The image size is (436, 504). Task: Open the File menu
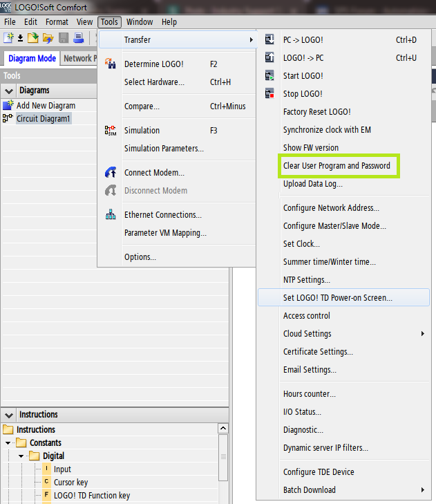point(10,22)
